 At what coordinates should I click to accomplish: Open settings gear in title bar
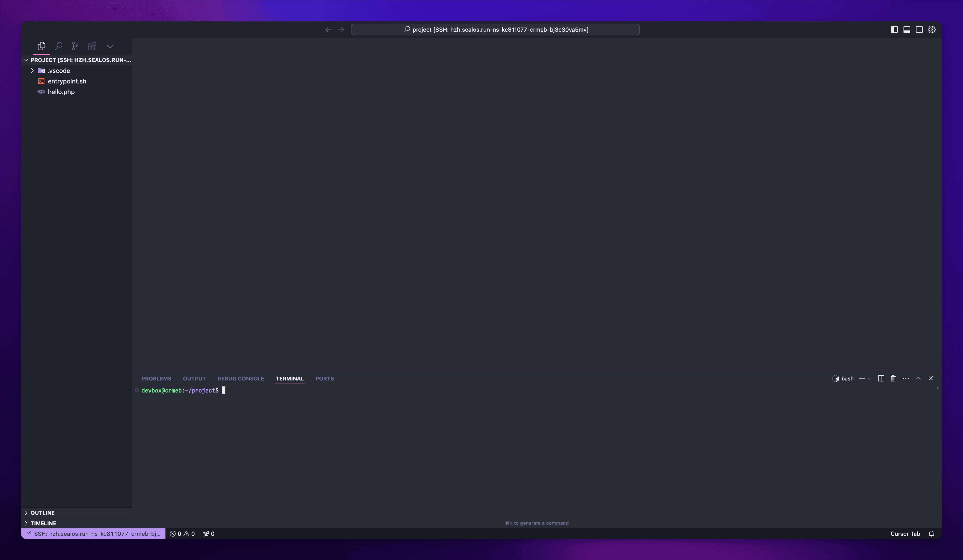(x=932, y=29)
